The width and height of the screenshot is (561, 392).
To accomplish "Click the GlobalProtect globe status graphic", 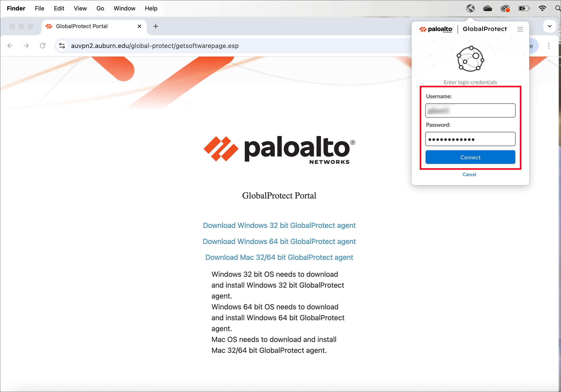I will point(470,59).
